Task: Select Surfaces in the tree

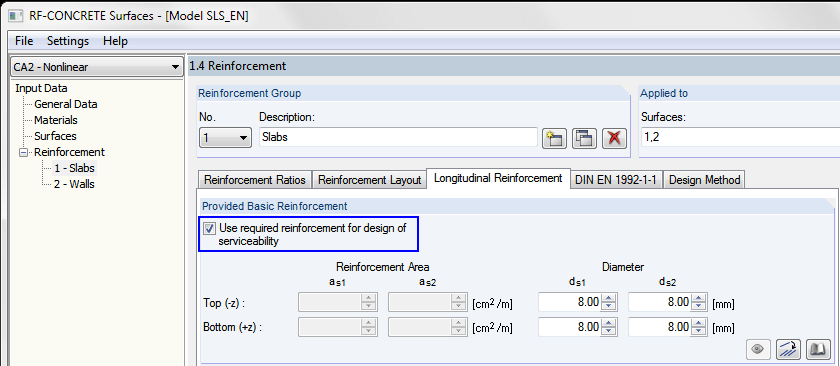Action: [55, 136]
